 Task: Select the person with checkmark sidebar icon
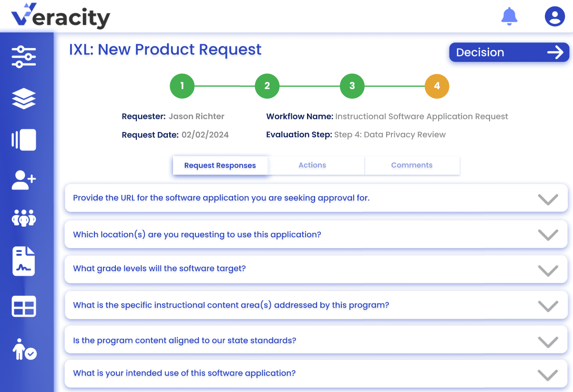coord(25,349)
